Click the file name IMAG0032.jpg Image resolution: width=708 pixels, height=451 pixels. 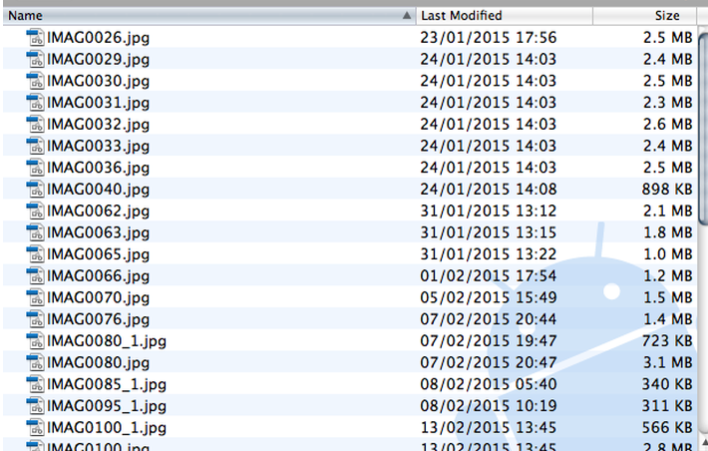98,125
